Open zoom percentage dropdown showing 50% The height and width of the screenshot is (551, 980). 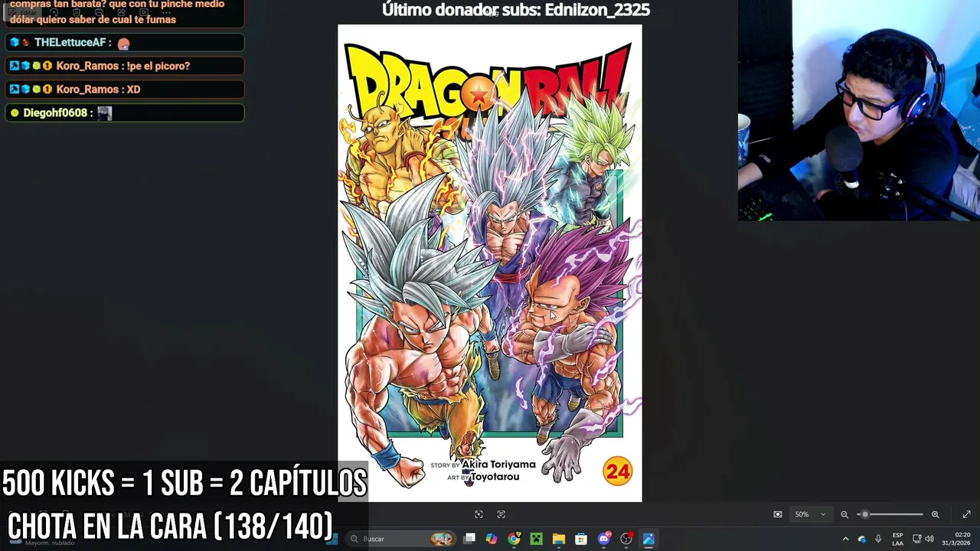point(809,514)
